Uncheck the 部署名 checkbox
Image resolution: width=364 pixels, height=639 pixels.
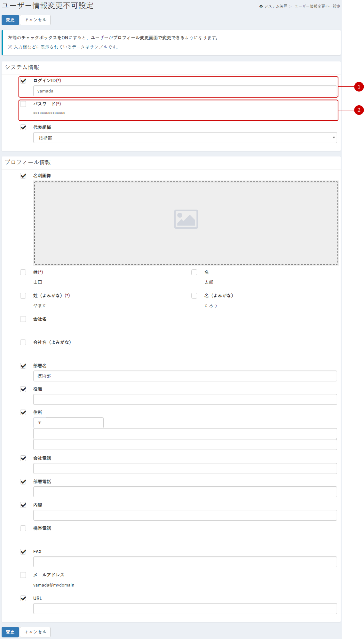(23, 366)
